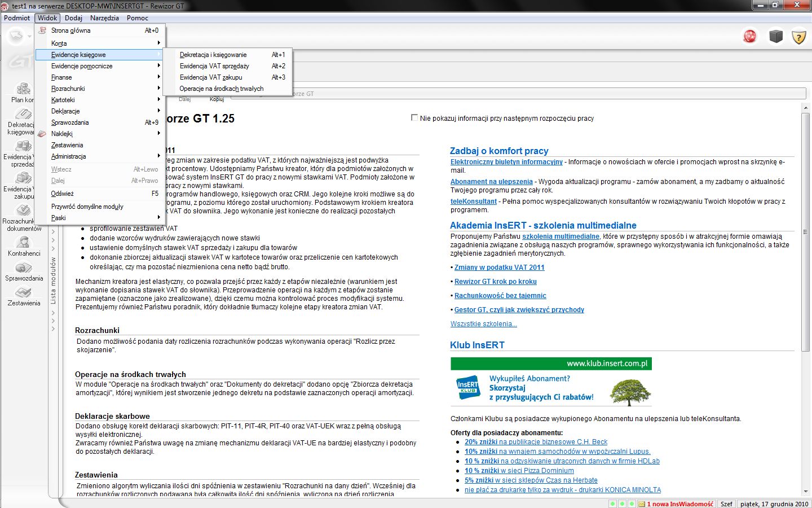Screen dimensions: 812x508
Task: Choose Sprawozdania menu entry
Action: coord(99,122)
